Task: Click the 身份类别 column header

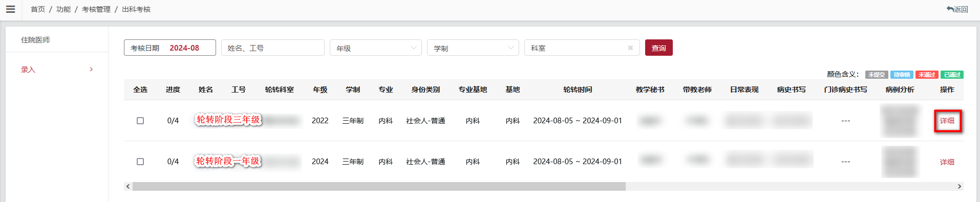Action: (425, 89)
